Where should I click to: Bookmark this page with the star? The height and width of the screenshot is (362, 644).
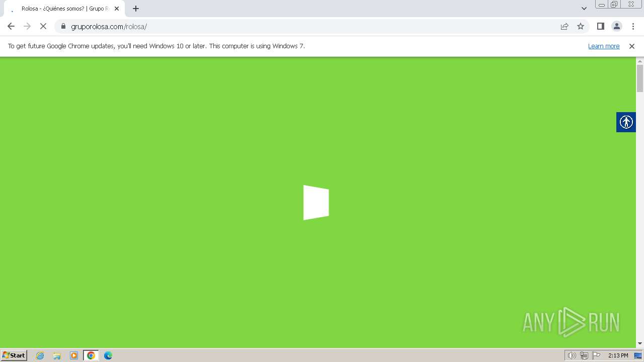point(581,27)
